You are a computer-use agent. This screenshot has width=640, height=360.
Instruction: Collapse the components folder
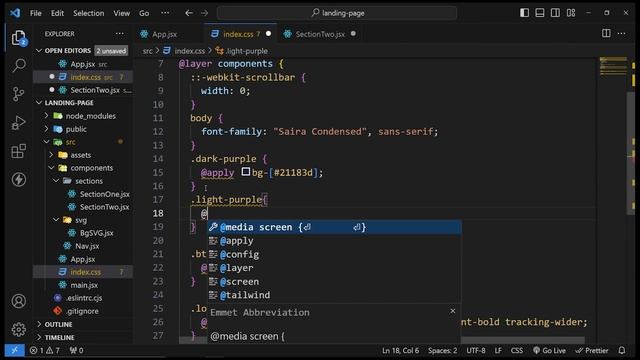click(83, 168)
